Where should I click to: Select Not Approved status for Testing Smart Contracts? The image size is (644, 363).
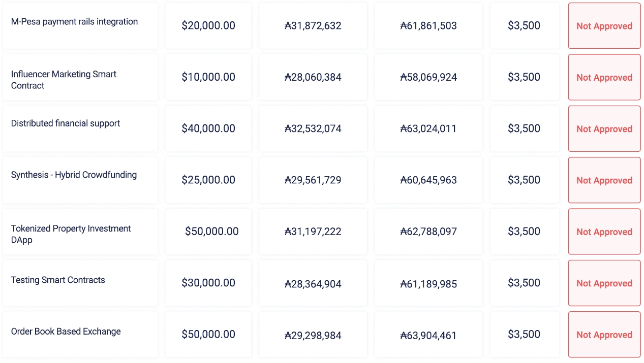(604, 283)
